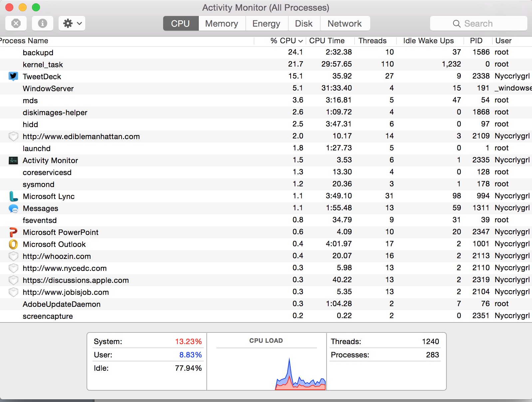This screenshot has height=402, width=532.
Task: Select the Disk tab
Action: pos(304,23)
